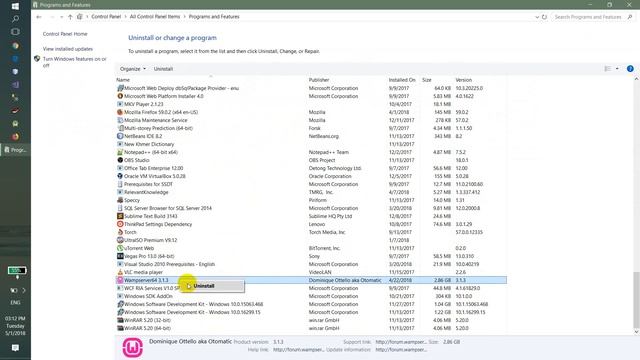Click the ENG language indicator
The height and width of the screenshot is (360, 640).
pyautogui.click(x=15, y=302)
